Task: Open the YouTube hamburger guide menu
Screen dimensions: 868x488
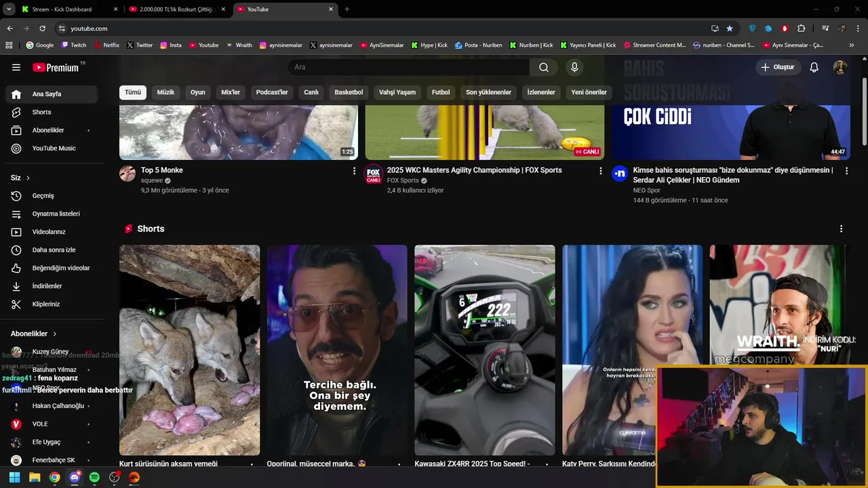Action: [x=16, y=67]
